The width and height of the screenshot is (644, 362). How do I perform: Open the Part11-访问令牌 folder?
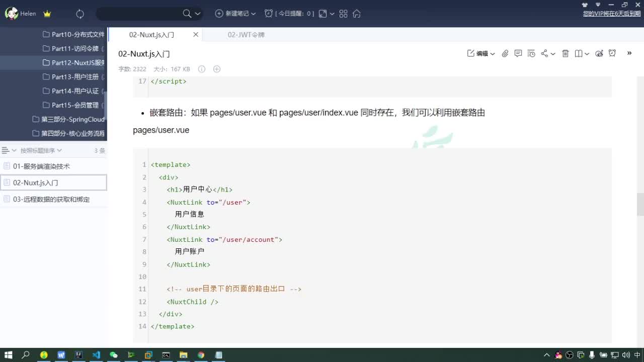[x=73, y=48]
